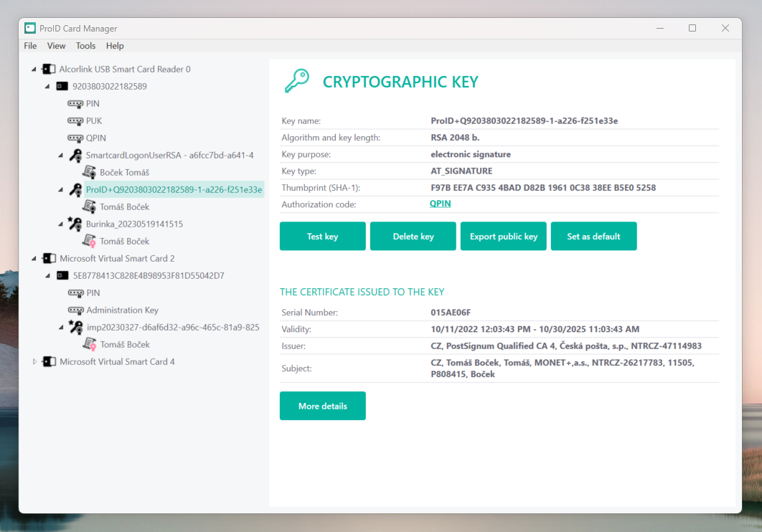The height and width of the screenshot is (532, 762).
Task: Open the Help menu
Action: (x=115, y=46)
